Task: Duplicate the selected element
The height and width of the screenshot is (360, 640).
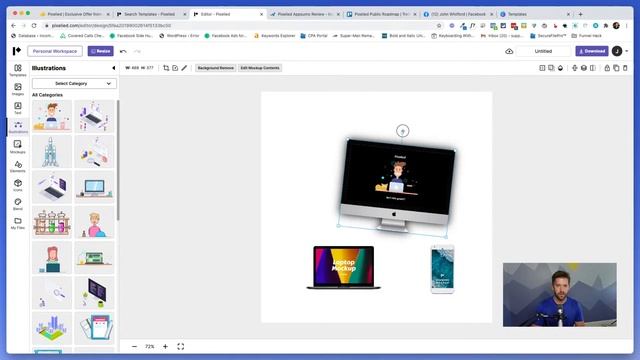Action: tap(616, 68)
